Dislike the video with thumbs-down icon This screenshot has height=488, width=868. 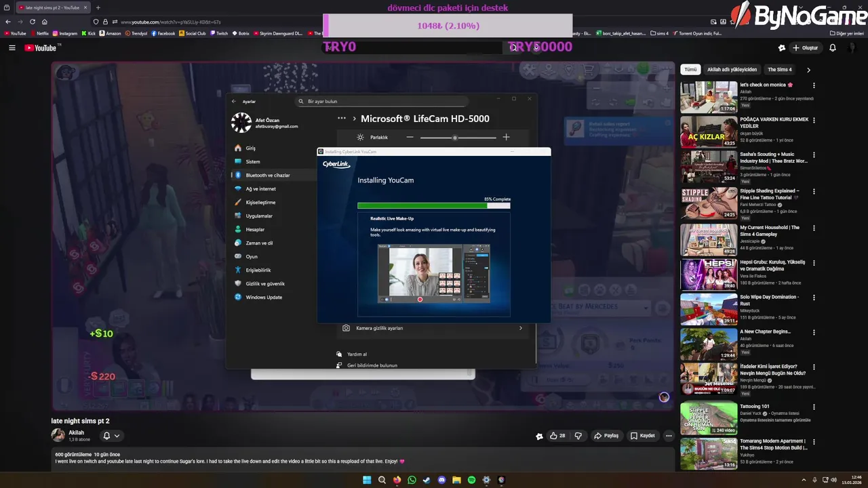coord(578,436)
